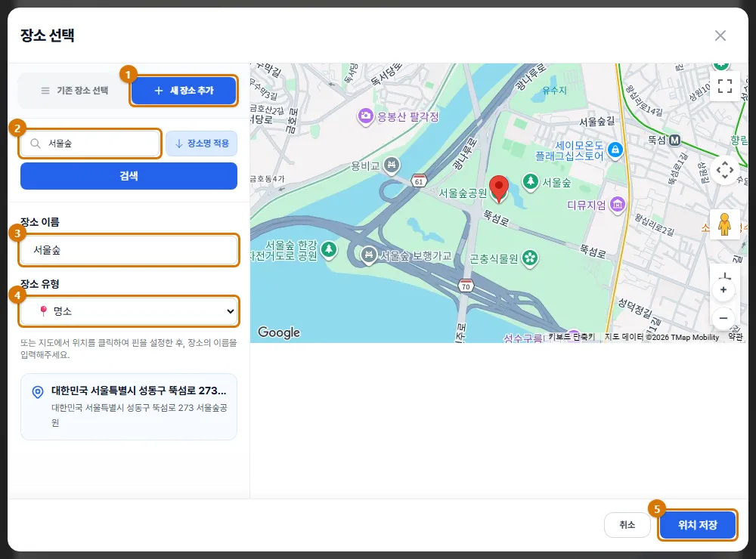Click route 61 road shield on map
This screenshot has height=559, width=756.
(x=419, y=181)
